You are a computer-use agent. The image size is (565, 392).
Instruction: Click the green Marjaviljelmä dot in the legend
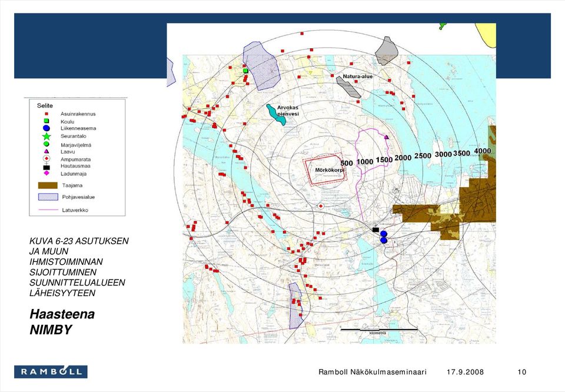click(46, 144)
